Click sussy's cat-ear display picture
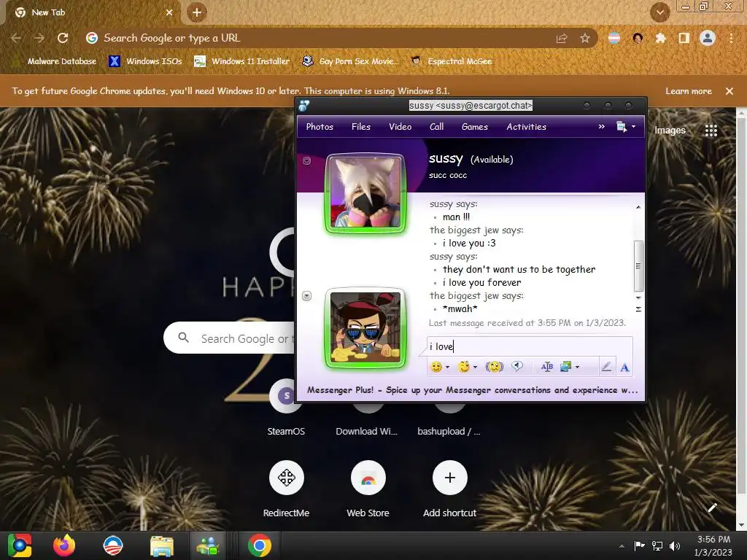The image size is (747, 560). (x=365, y=192)
